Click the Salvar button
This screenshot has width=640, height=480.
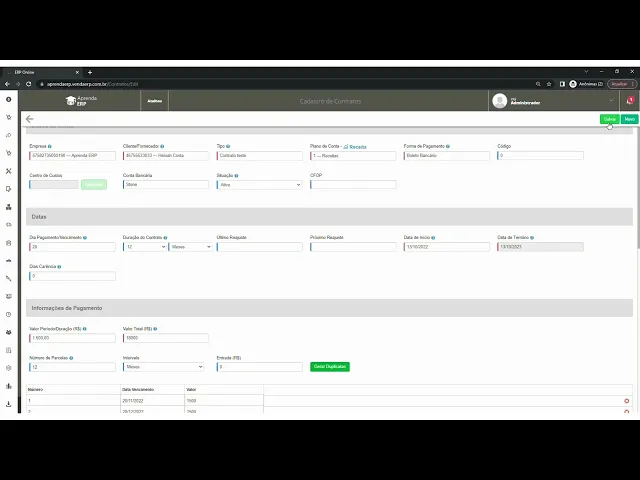click(x=610, y=119)
